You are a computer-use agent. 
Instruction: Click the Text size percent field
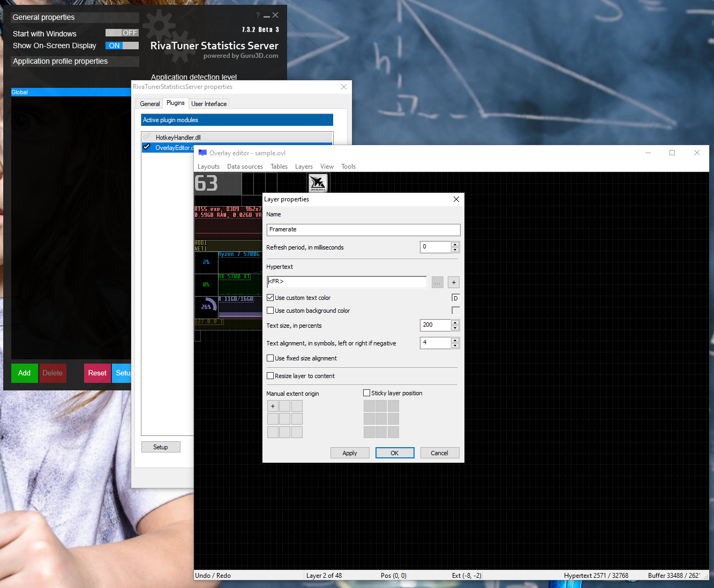[436, 325]
